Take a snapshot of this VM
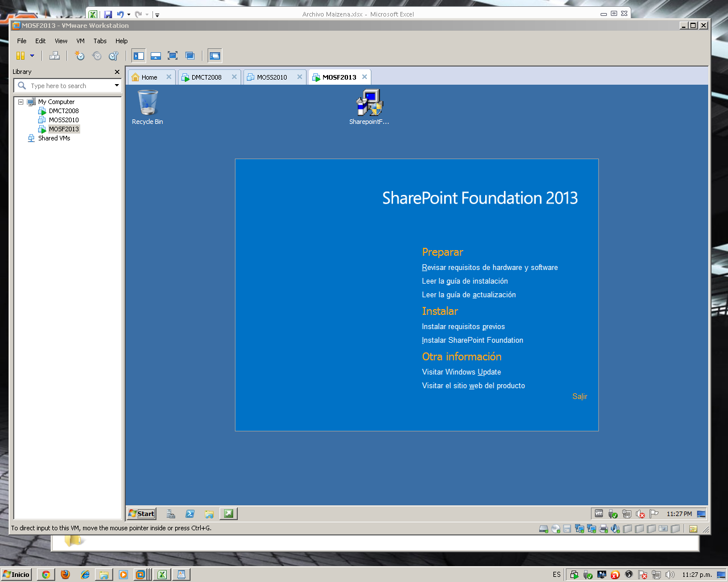This screenshot has height=582, width=728. [80, 56]
